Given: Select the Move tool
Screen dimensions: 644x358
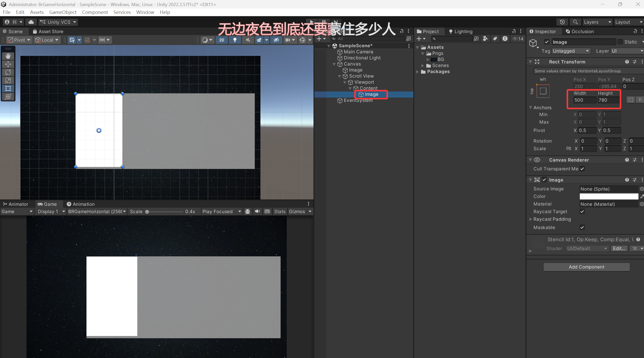Looking at the screenshot, I should click(8, 64).
